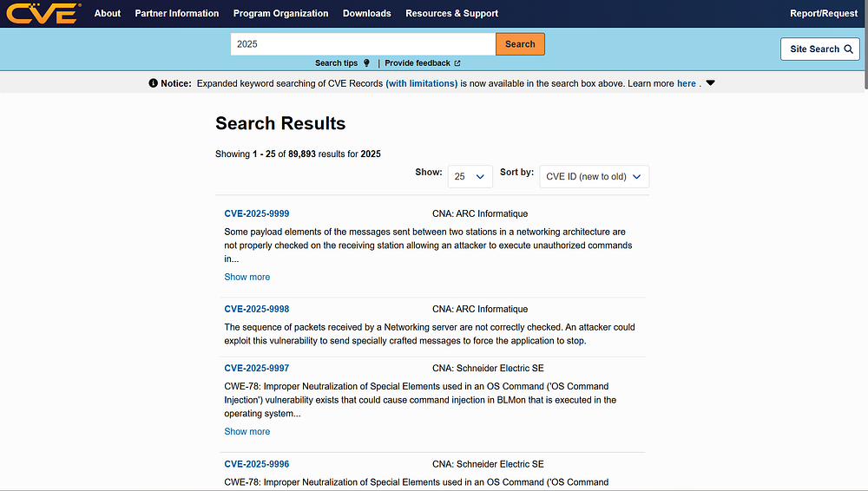This screenshot has width=868, height=491.
Task: Click the CVE logo
Action: pyautogui.click(x=43, y=13)
